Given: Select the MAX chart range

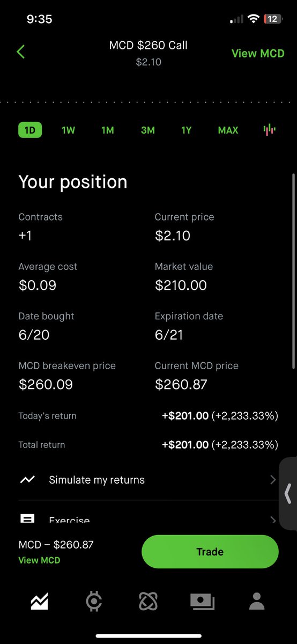Looking at the screenshot, I should [228, 130].
